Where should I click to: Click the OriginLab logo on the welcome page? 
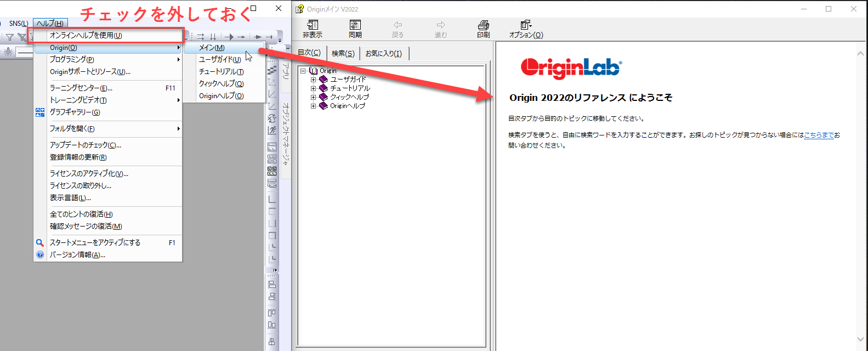click(x=571, y=68)
